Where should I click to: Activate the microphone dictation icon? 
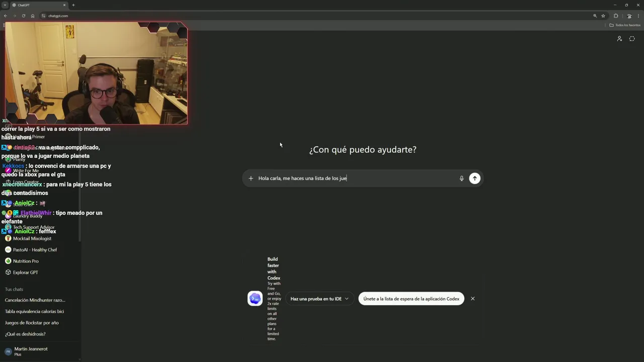click(x=461, y=178)
